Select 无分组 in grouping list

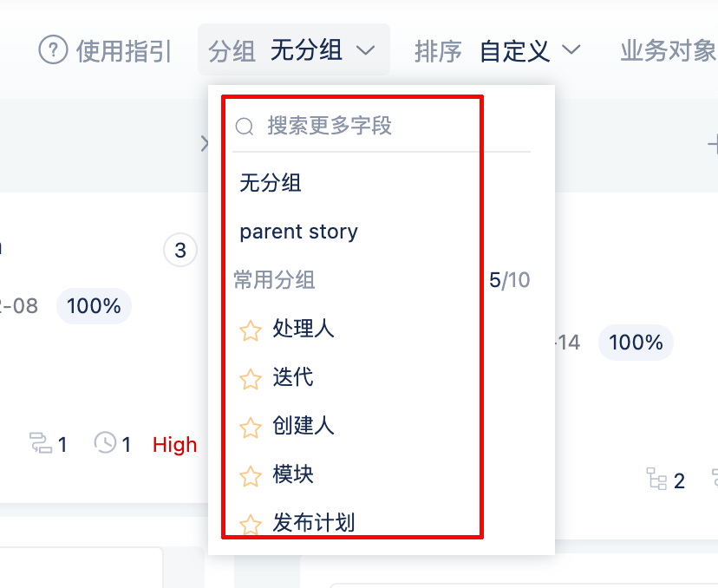tap(271, 183)
